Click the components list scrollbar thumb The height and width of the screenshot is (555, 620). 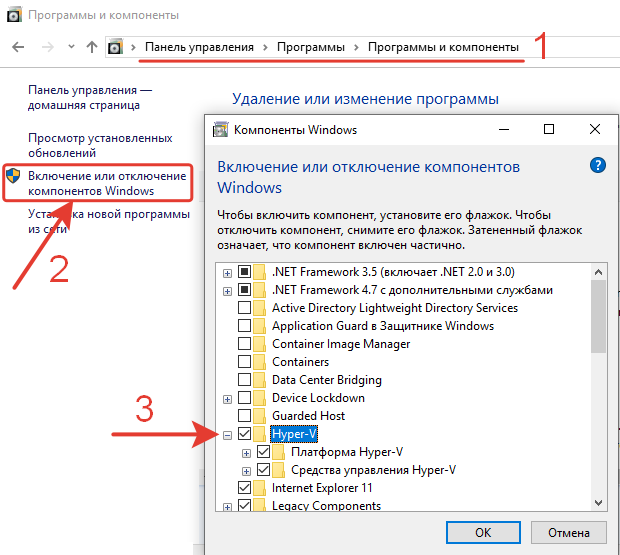(x=598, y=316)
